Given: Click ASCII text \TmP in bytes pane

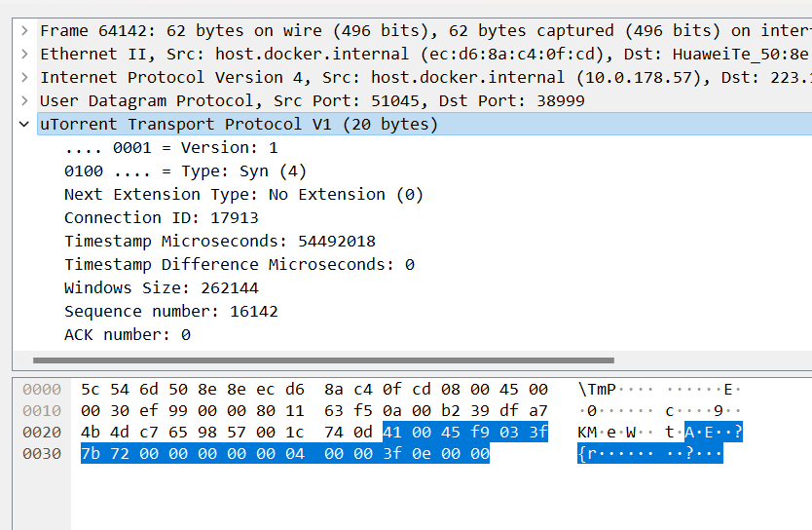Looking at the screenshot, I should (597, 389).
